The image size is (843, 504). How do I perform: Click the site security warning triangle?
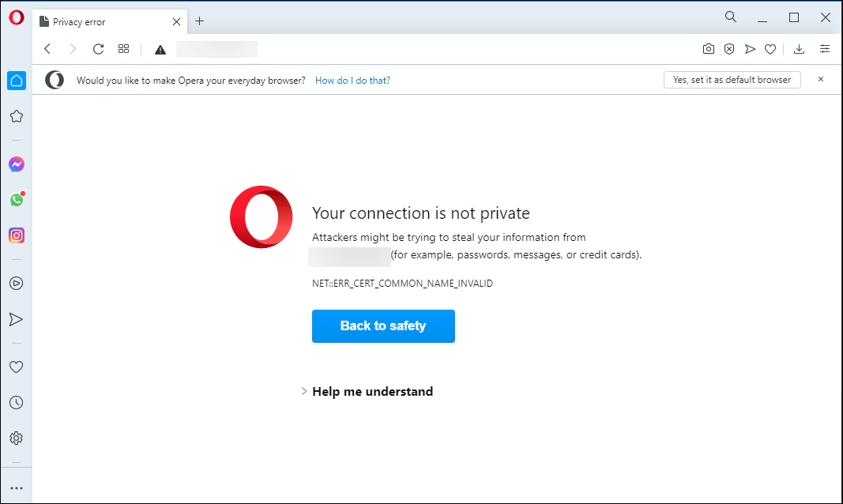160,50
